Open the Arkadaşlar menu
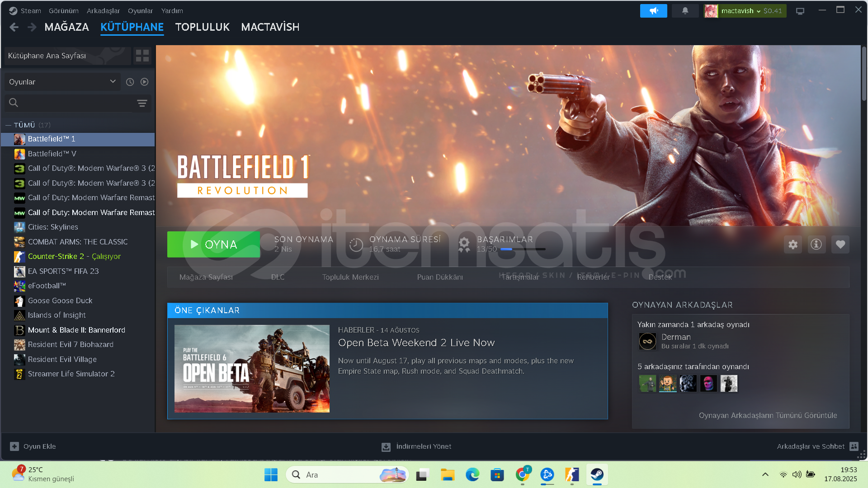 coord(103,11)
